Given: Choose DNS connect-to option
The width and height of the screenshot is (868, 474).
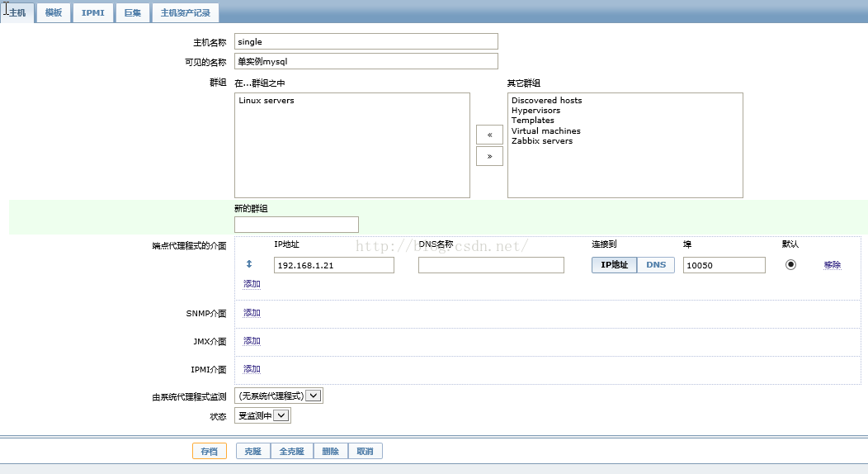Looking at the screenshot, I should [x=656, y=265].
